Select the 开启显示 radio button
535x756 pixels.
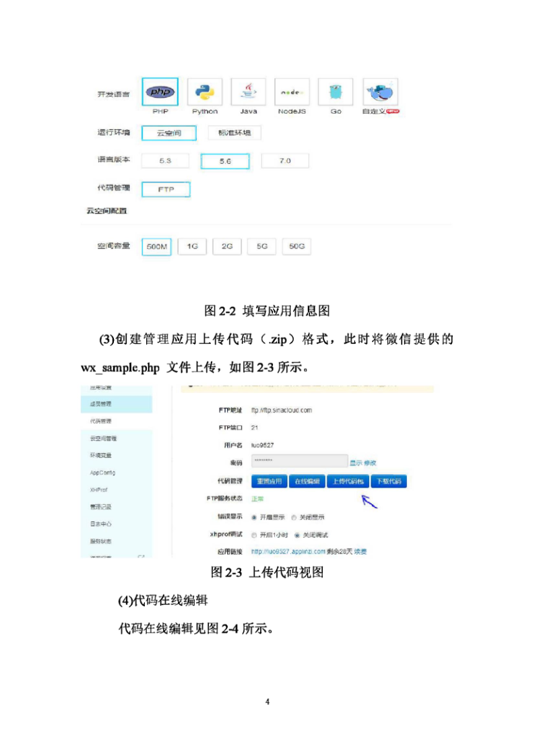(x=254, y=517)
